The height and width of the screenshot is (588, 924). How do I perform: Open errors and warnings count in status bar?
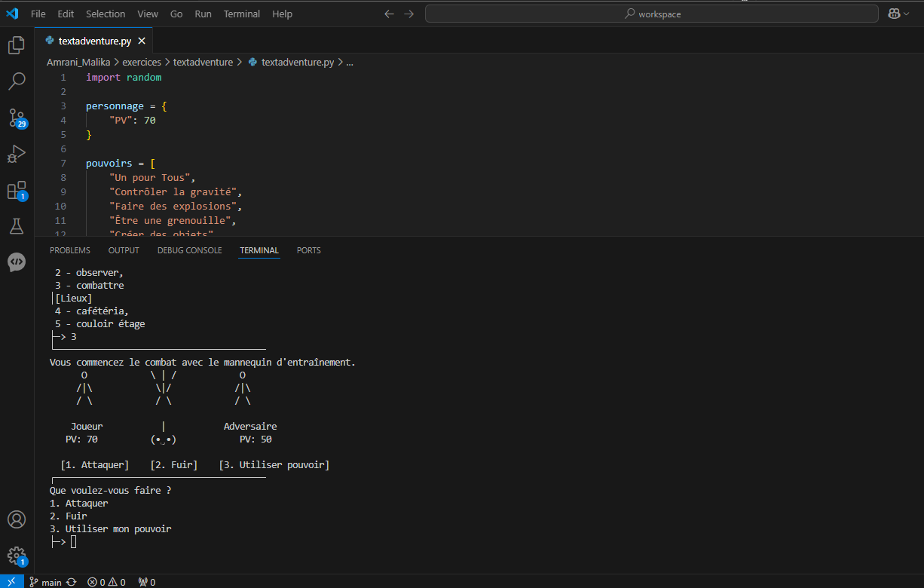click(x=106, y=582)
